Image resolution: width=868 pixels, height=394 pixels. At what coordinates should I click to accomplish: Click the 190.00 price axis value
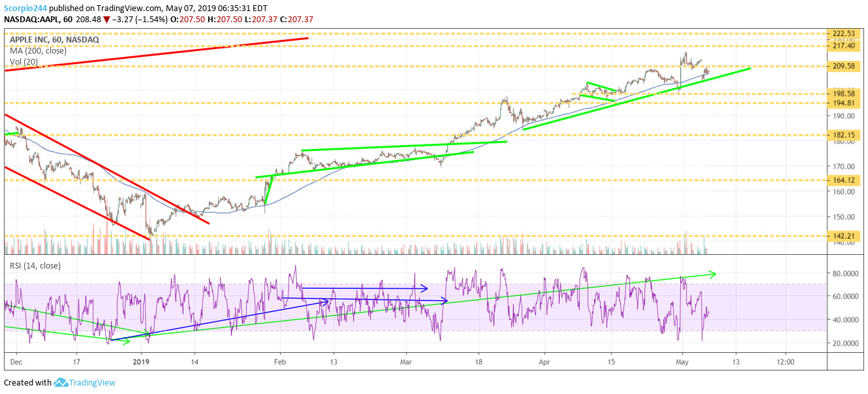point(843,116)
